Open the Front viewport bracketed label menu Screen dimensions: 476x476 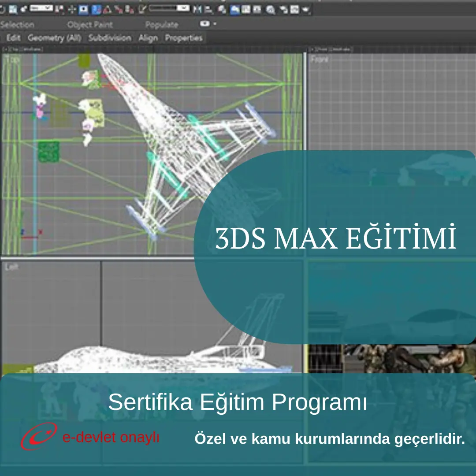[x=331, y=49]
